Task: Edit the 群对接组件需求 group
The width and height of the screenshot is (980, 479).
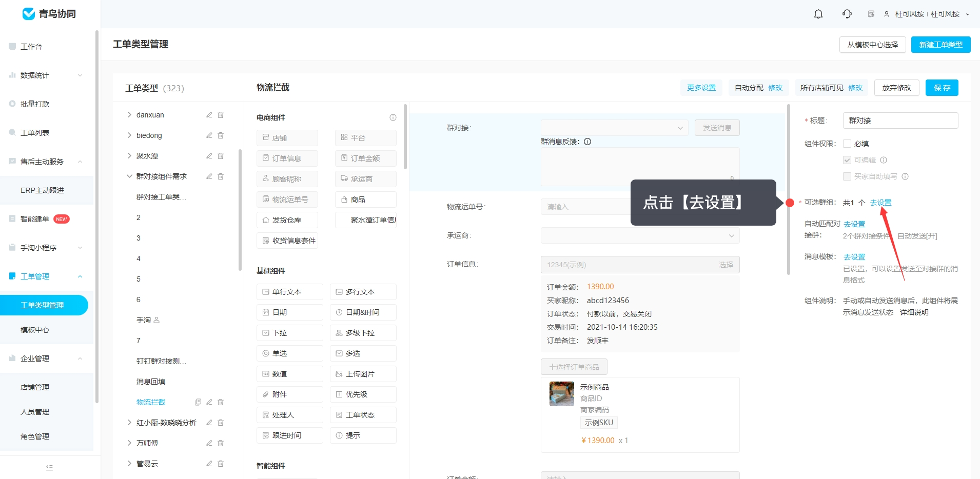Action: (x=209, y=176)
